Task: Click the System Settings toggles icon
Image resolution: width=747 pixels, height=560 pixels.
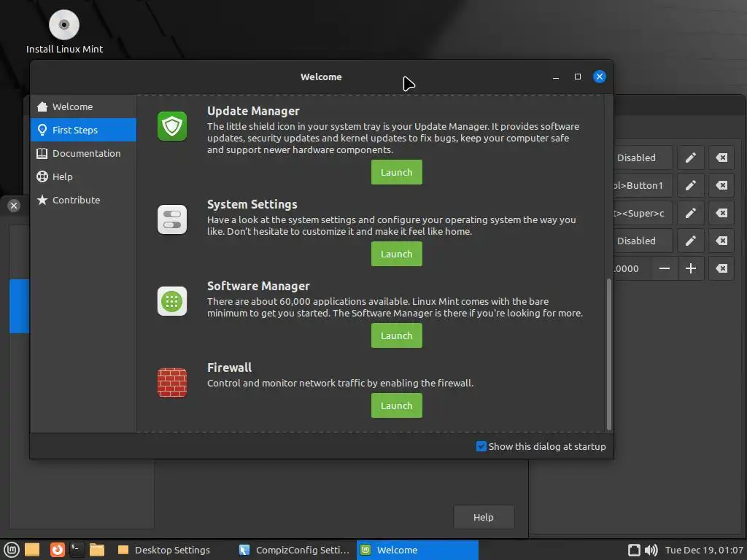Action: coord(172,219)
